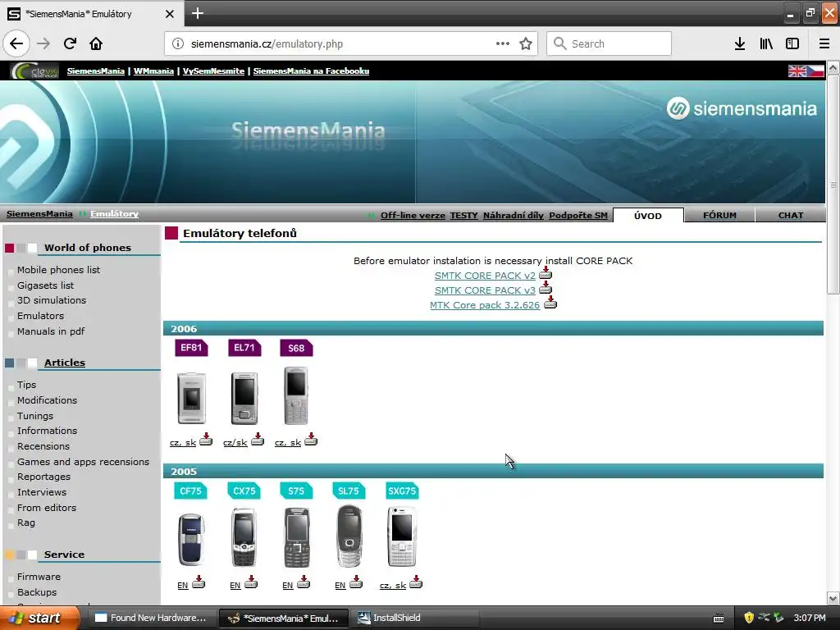Click download icon under S75 phone
This screenshot has width=840, height=630.
pyautogui.click(x=304, y=582)
